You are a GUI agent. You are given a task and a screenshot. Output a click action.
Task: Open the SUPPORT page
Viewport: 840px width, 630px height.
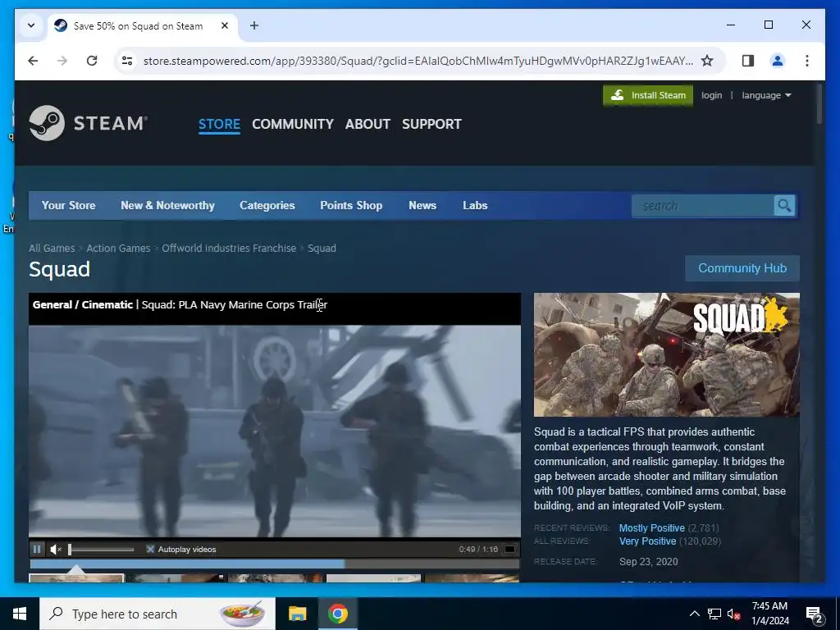click(431, 125)
